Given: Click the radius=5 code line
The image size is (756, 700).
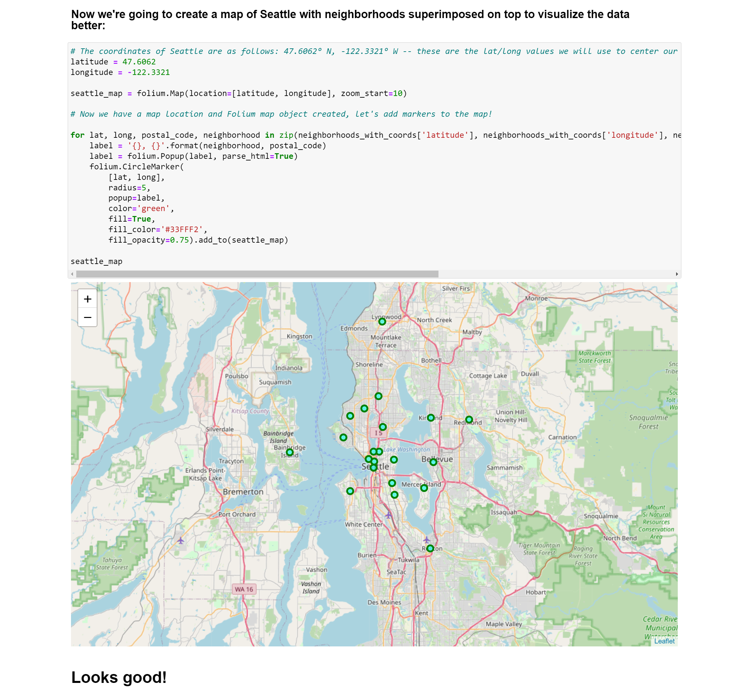Looking at the screenshot, I should [x=129, y=188].
